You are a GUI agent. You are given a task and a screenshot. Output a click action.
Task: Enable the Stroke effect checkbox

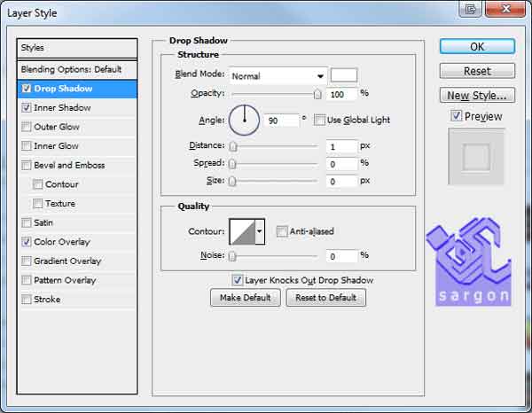pos(27,299)
